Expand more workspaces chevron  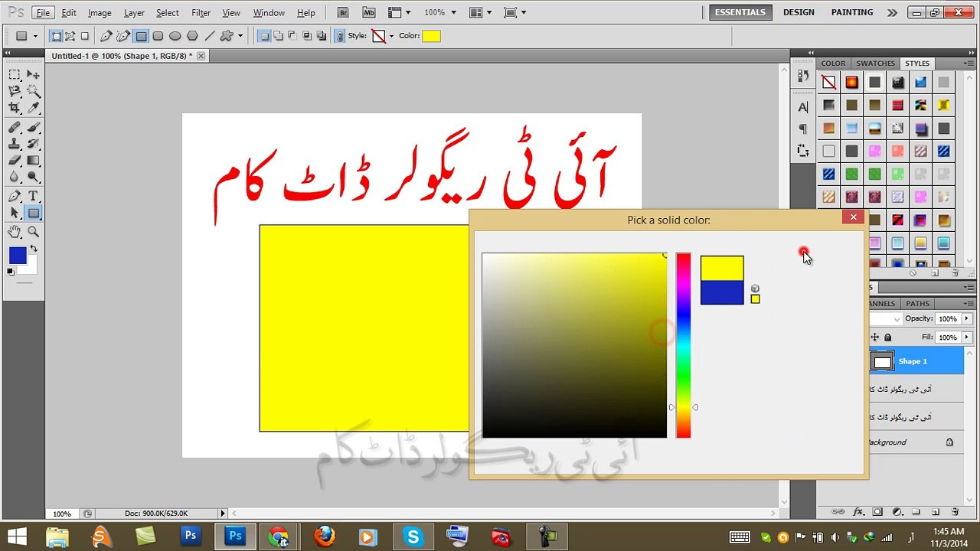(892, 12)
